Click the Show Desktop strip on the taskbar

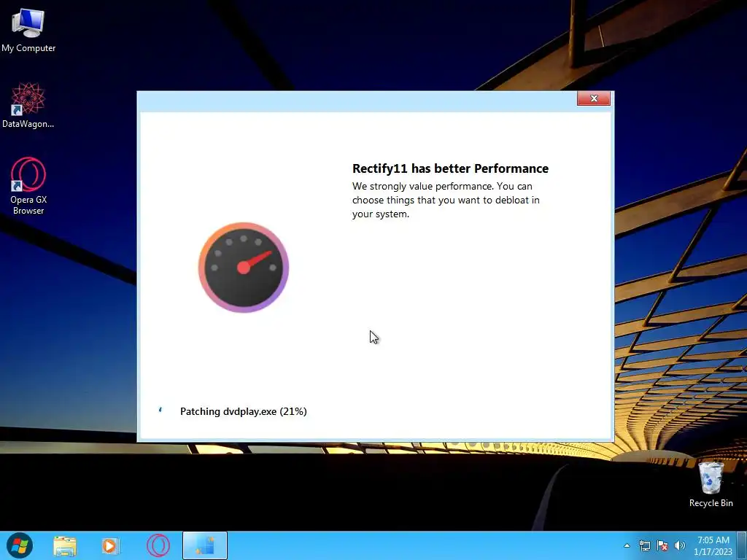(742, 545)
